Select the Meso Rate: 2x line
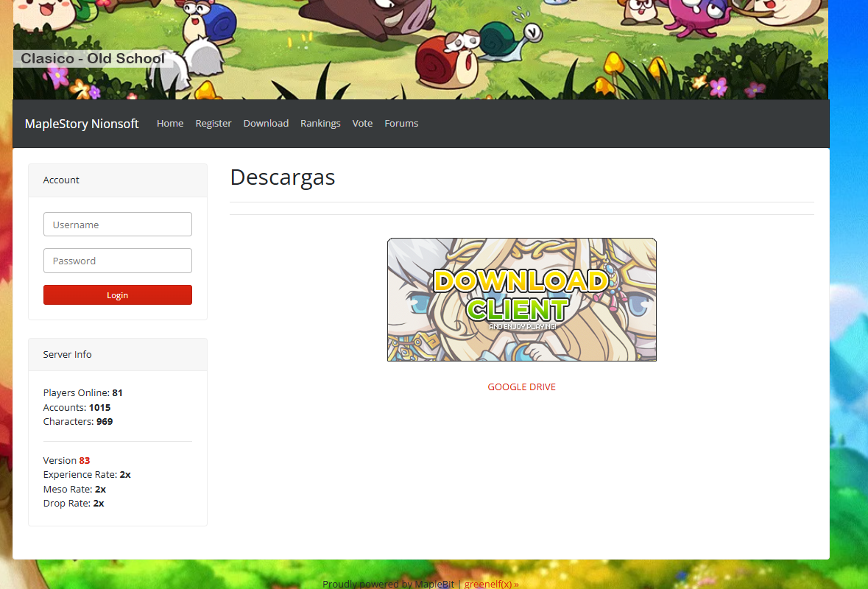Image resolution: width=868 pixels, height=589 pixels. (x=75, y=490)
